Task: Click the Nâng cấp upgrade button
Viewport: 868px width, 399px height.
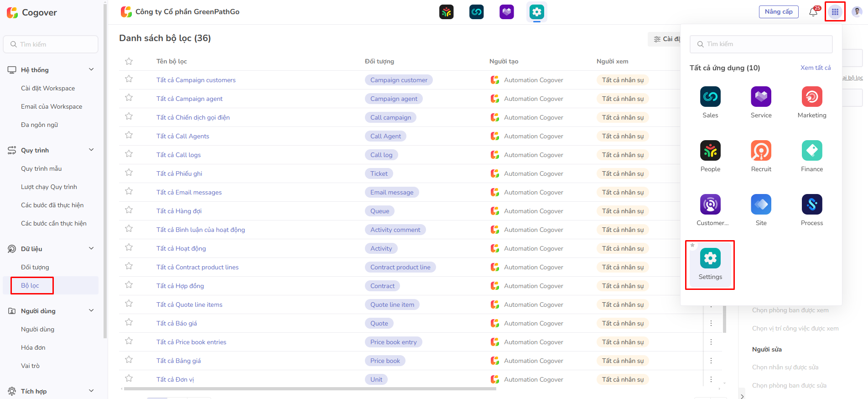Action: (x=779, y=12)
